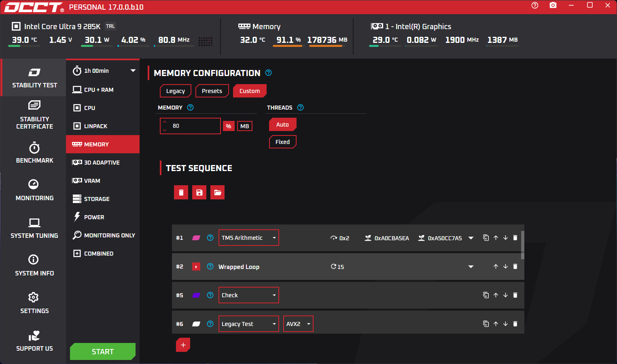The height and width of the screenshot is (364, 617).
Task: Save the test sequence to file
Action: click(x=199, y=193)
